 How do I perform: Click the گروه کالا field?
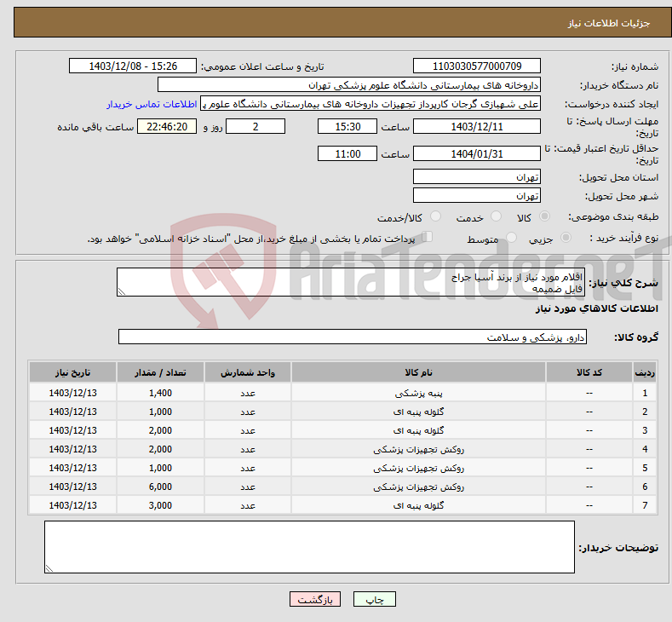(x=353, y=337)
